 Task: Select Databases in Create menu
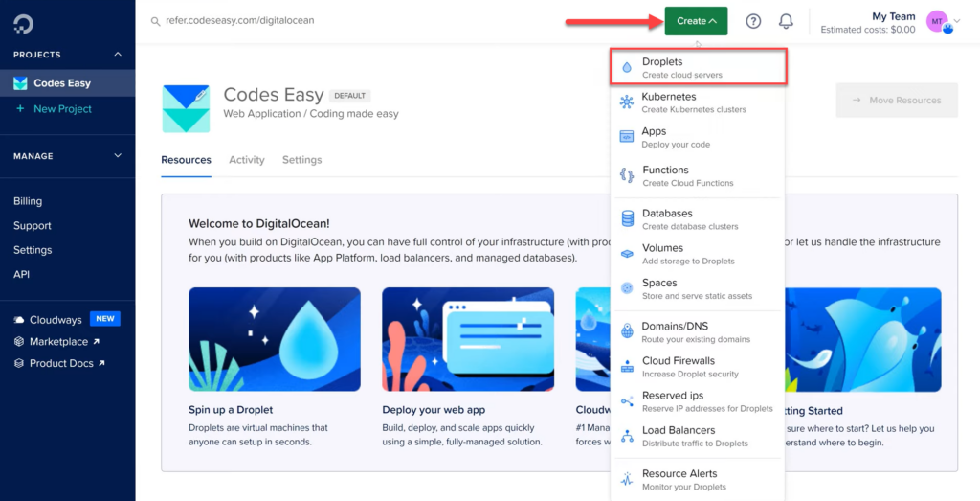coord(698,219)
